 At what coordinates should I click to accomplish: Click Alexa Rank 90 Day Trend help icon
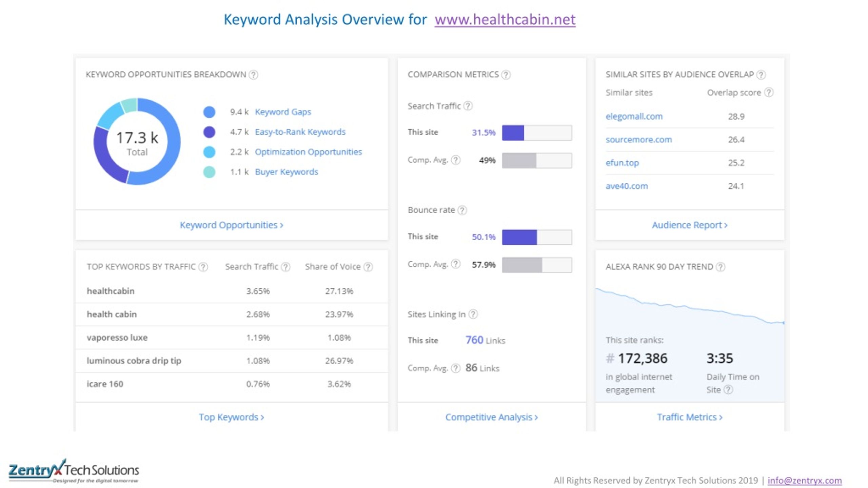(x=721, y=267)
